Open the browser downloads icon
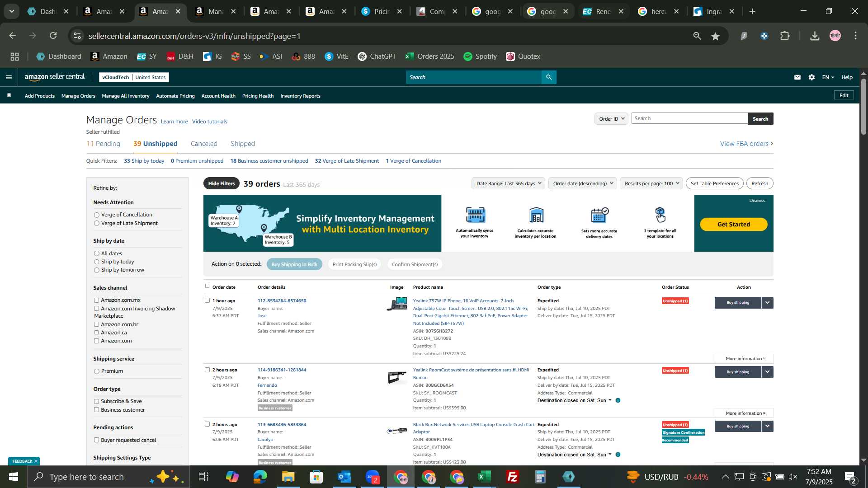The image size is (868, 488). 815,36
